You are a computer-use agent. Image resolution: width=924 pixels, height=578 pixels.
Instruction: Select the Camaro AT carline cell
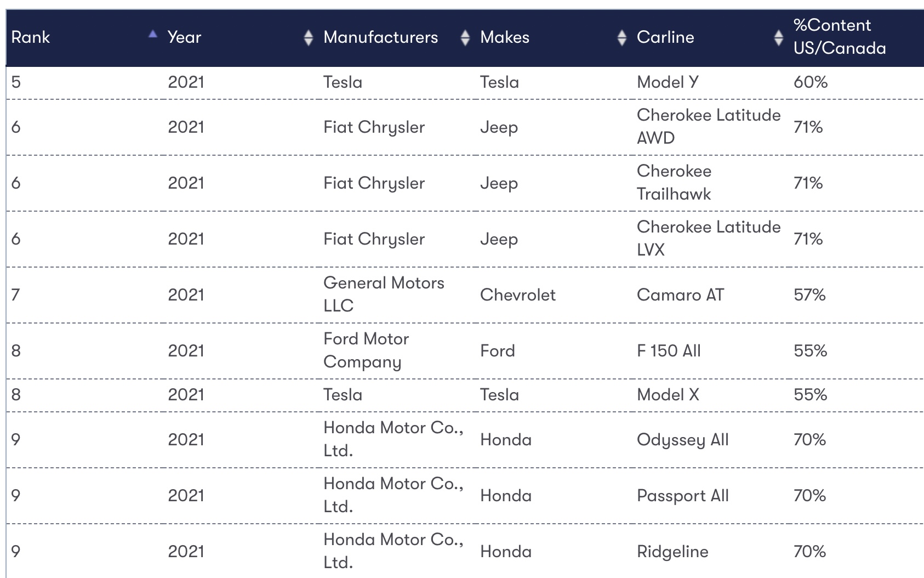coord(680,295)
